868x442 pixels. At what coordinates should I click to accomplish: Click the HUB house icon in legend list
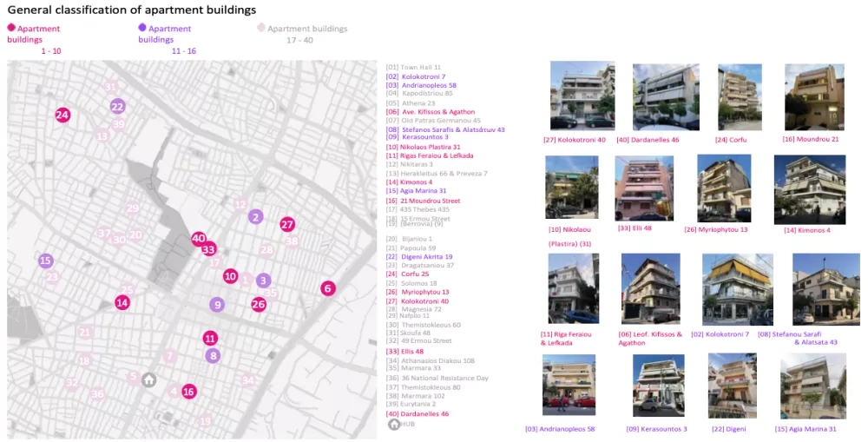coord(393,425)
